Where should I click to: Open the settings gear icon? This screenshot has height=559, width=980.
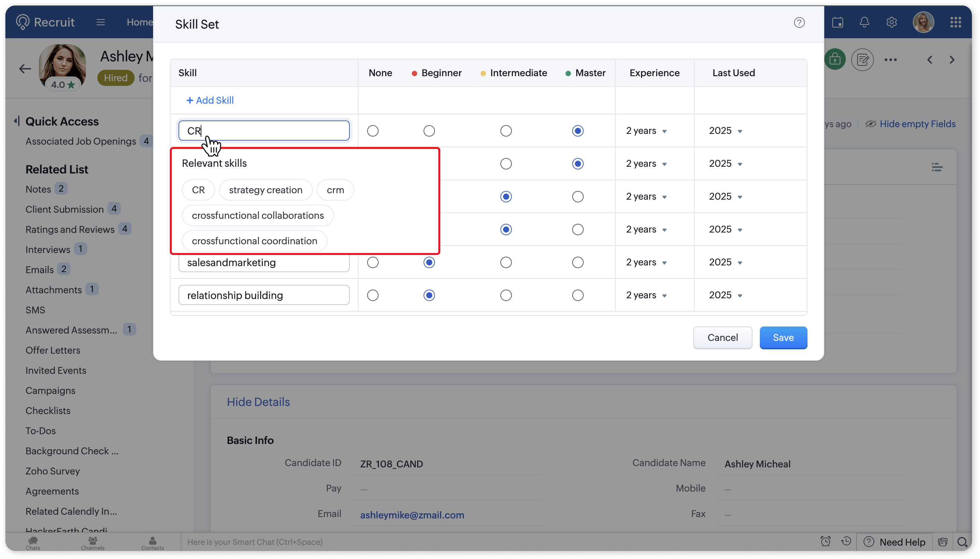pos(891,22)
